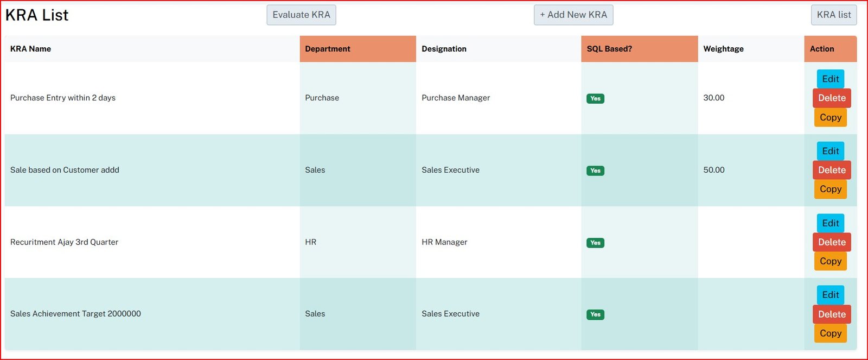Copy the Sale based on Customer addd KRA
The image size is (868, 360).
830,190
